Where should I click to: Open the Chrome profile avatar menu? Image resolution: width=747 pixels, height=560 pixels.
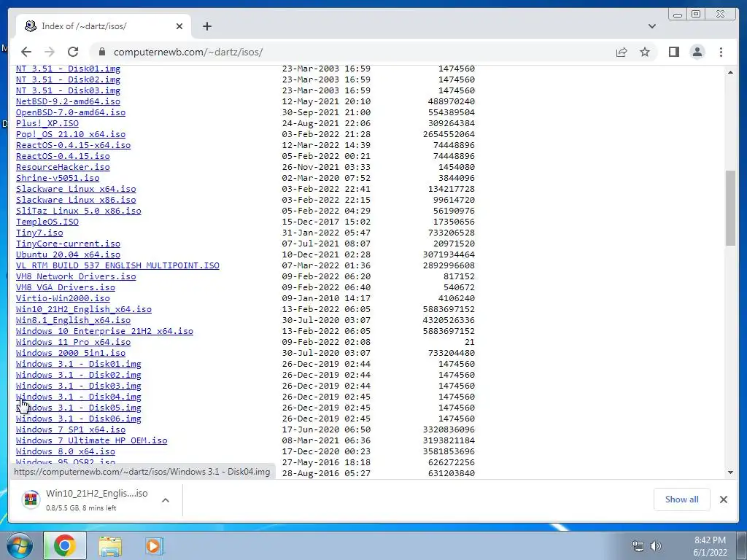(697, 52)
